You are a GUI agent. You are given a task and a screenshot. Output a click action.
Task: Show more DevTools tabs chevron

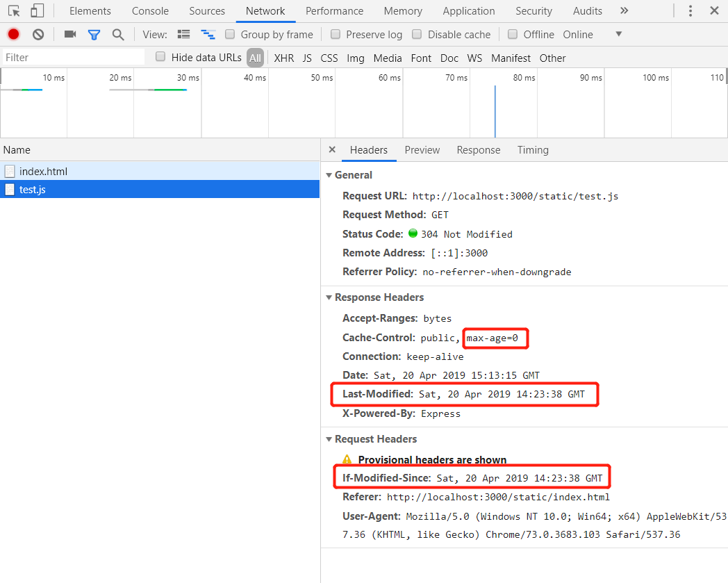(x=624, y=10)
